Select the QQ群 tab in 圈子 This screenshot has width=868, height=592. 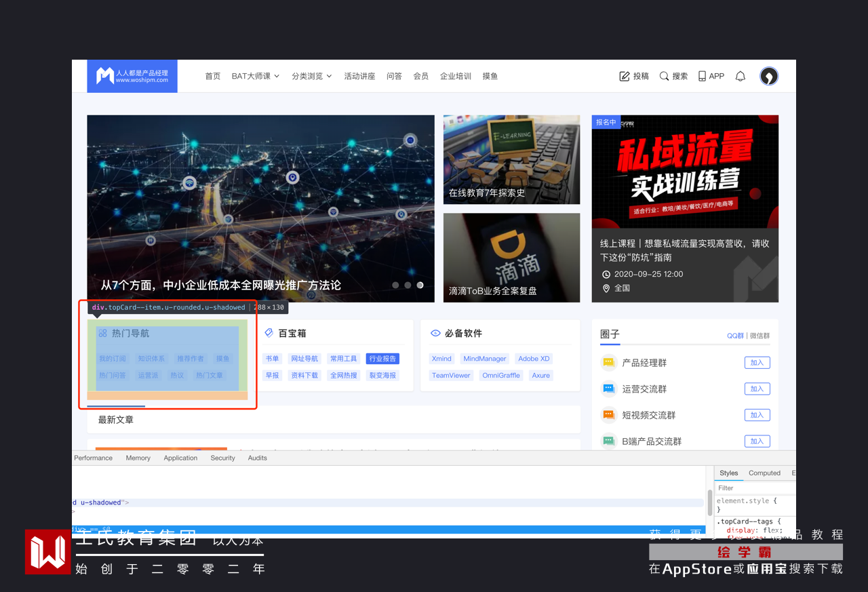pos(735,336)
